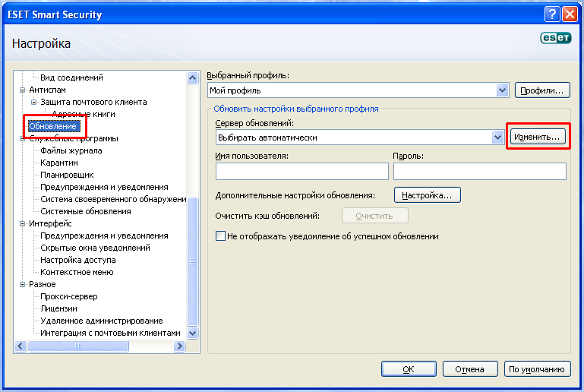The width and height of the screenshot is (584, 392).
Task: Select Удаленное администрирование in the tree
Action: pyautogui.click(x=101, y=321)
